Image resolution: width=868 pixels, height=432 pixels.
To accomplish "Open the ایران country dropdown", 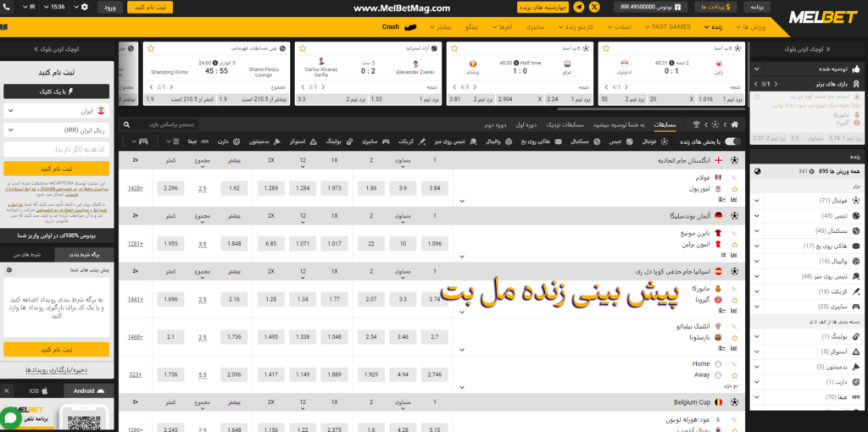I will pyautogui.click(x=58, y=111).
